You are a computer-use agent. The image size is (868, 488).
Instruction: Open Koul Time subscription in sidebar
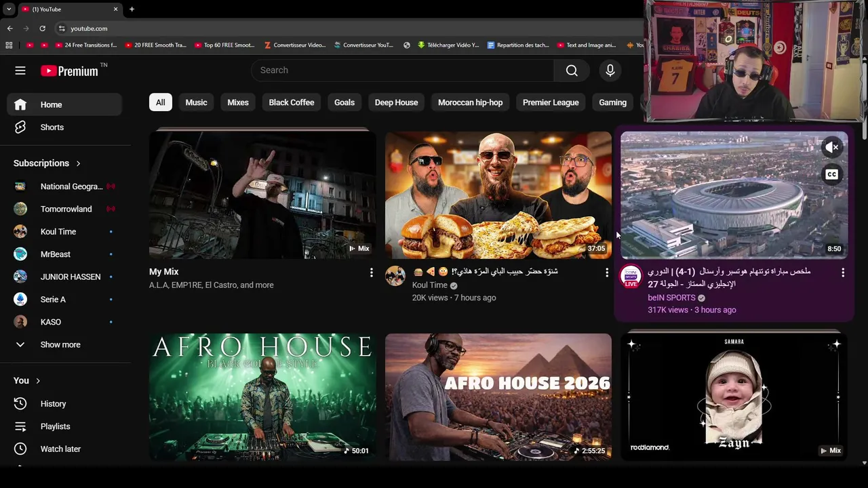pos(64,232)
